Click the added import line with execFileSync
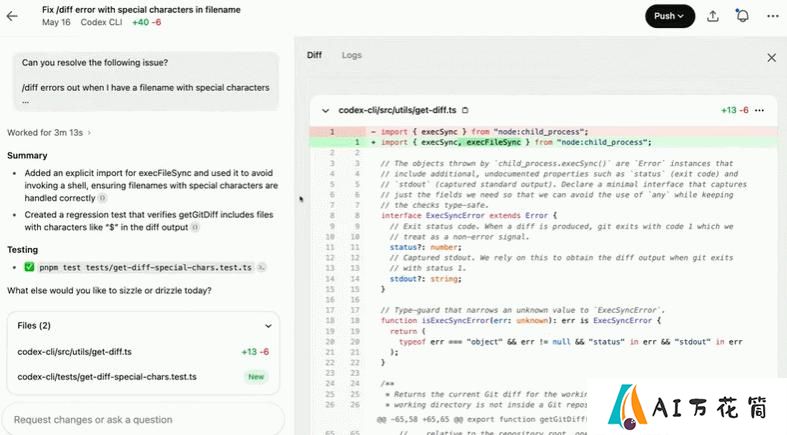This screenshot has width=787, height=435. 544,142
